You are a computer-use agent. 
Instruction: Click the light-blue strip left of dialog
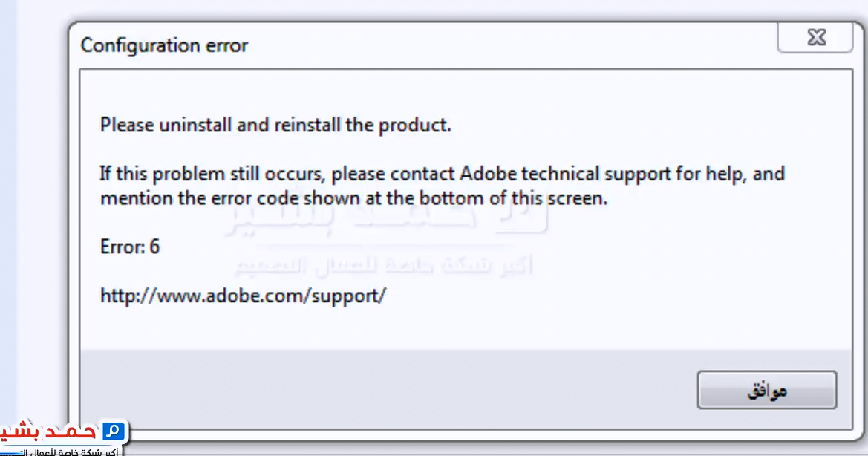pyautogui.click(x=7, y=223)
